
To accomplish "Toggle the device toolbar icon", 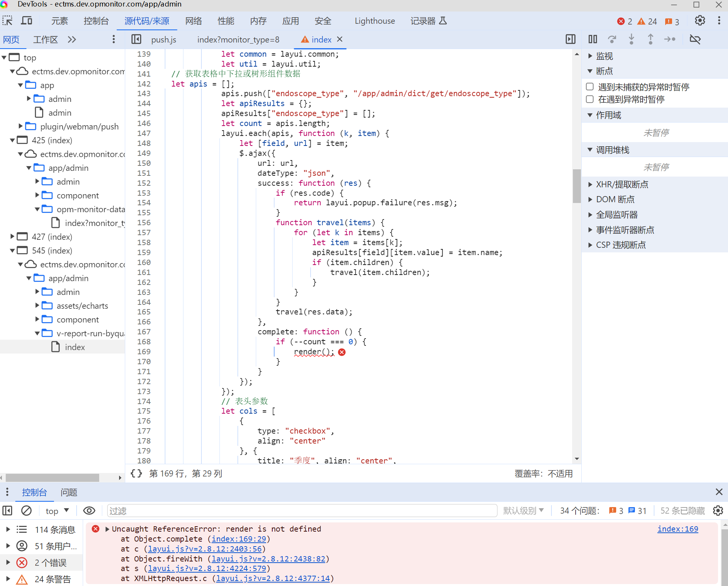I will tap(26, 21).
